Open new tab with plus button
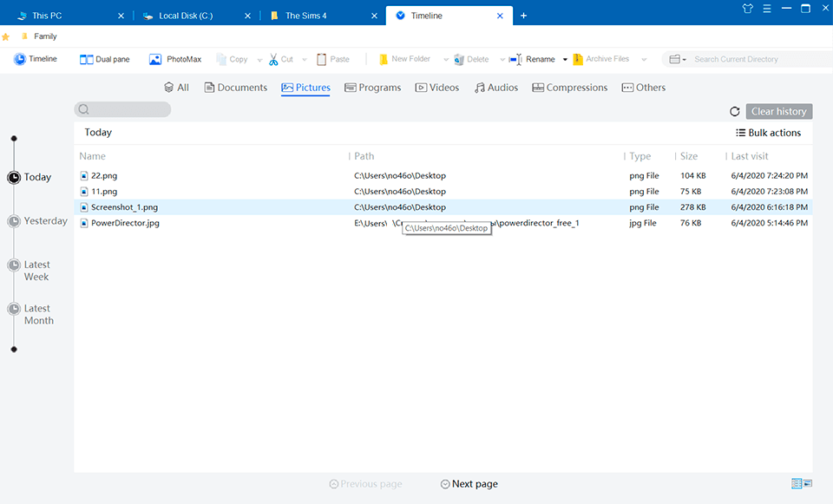This screenshot has width=833, height=504. (523, 16)
